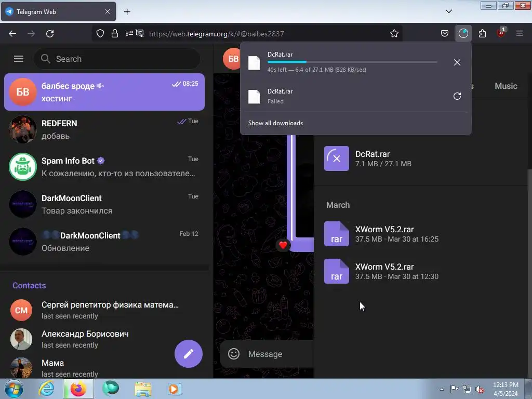This screenshot has width=532, height=399.
Task: Open the Spam Info Bot chat
Action: tap(104, 167)
